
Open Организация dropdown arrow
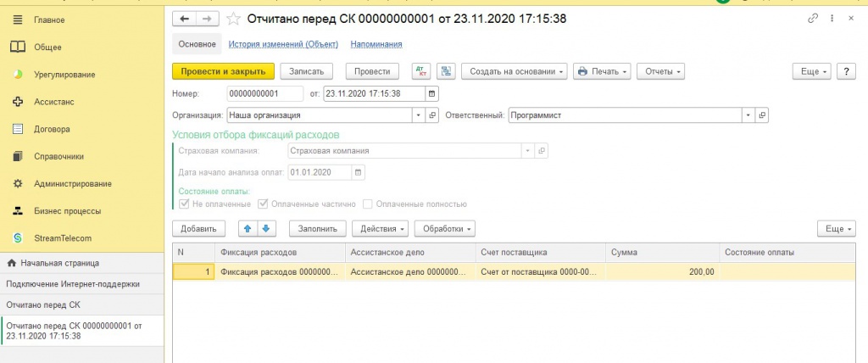coord(419,115)
